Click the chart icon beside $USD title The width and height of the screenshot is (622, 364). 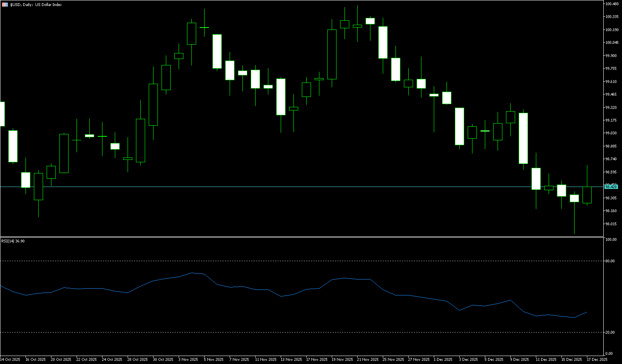click(5, 5)
